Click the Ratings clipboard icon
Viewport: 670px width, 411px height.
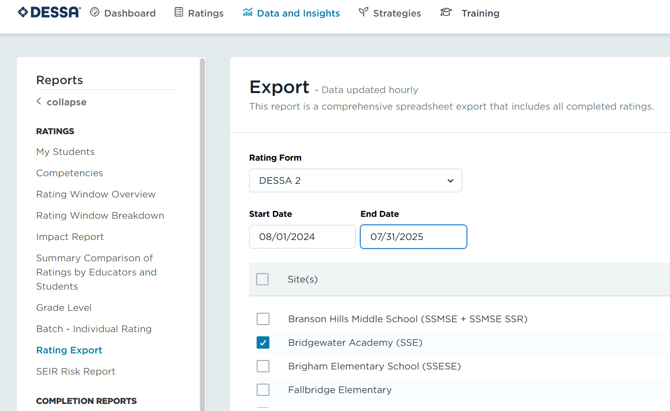pyautogui.click(x=179, y=13)
